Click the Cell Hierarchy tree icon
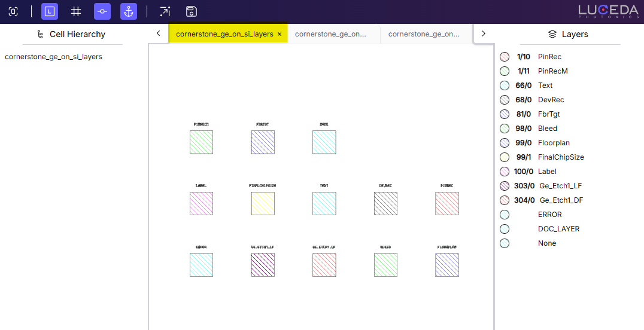Screen dimensions: 644x330 click(x=40, y=35)
